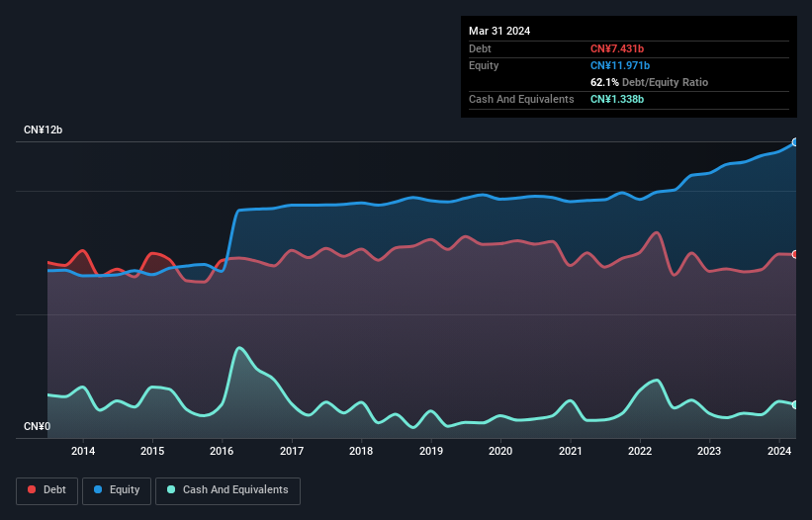Click the Equity endpoint marker at CN¥12b
This screenshot has height=520, width=812.
pyautogui.click(x=795, y=142)
